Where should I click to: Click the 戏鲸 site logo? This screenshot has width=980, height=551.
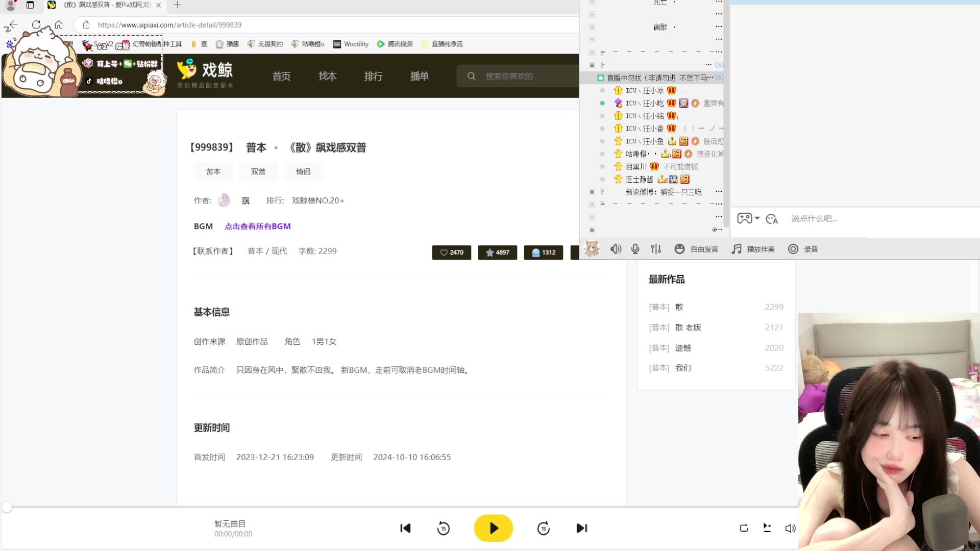tap(205, 74)
